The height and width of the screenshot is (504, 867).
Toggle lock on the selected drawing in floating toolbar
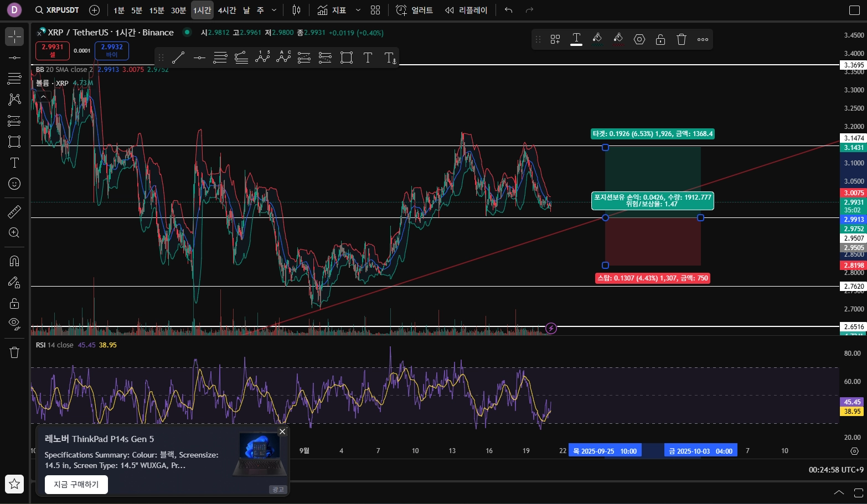point(660,39)
